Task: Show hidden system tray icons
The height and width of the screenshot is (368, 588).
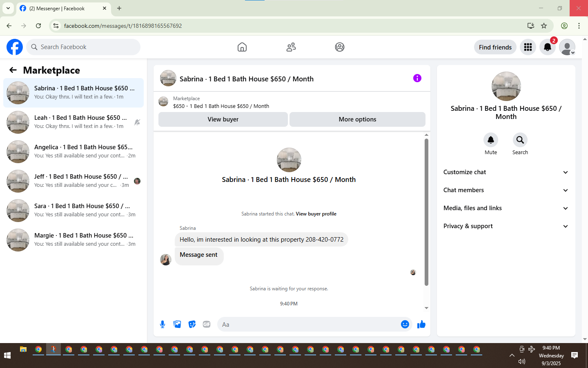Action: point(512,355)
